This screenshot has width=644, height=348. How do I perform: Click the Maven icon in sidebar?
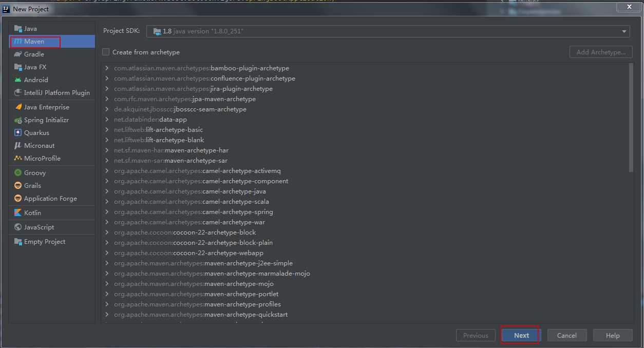tap(18, 42)
